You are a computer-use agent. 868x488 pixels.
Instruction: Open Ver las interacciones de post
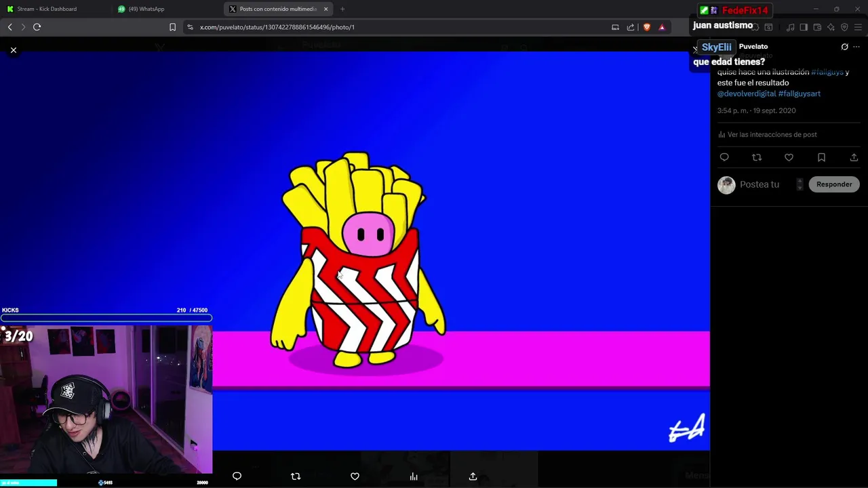(x=767, y=134)
